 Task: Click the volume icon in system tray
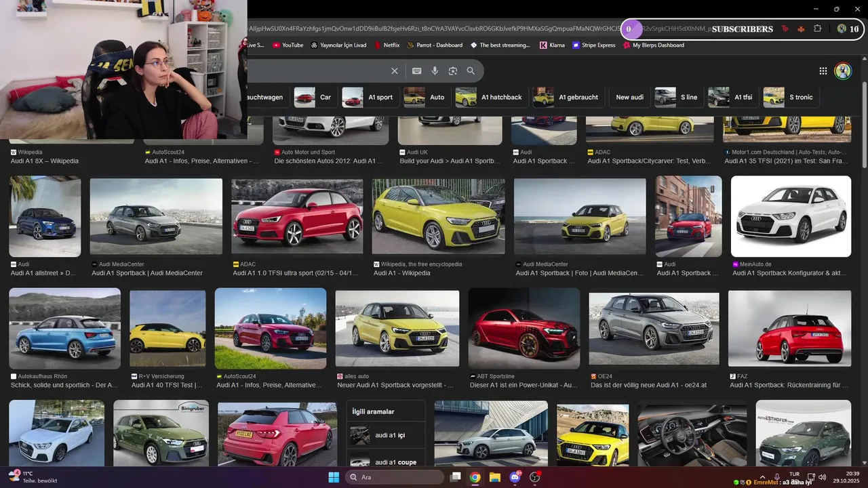(823, 477)
